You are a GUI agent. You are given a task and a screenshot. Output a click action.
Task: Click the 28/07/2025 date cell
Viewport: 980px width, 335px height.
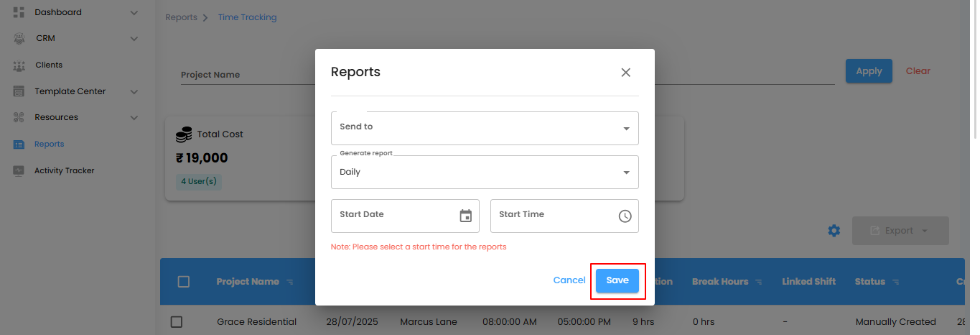pyautogui.click(x=352, y=322)
